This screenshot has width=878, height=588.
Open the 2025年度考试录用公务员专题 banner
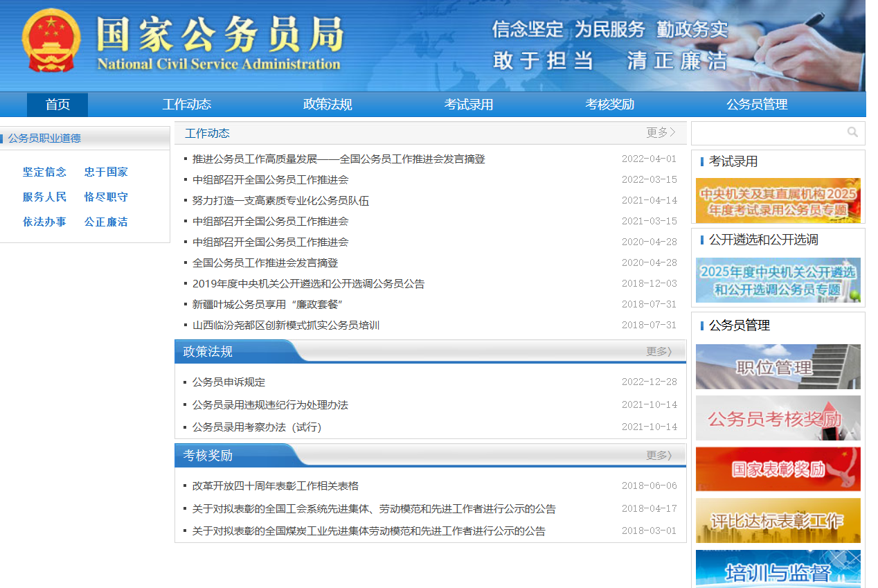778,200
